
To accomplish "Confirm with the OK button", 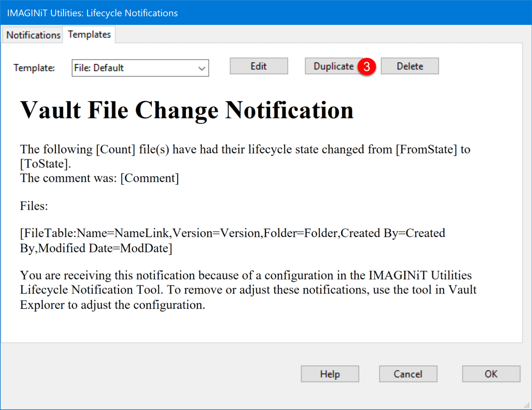I will click(x=491, y=374).
